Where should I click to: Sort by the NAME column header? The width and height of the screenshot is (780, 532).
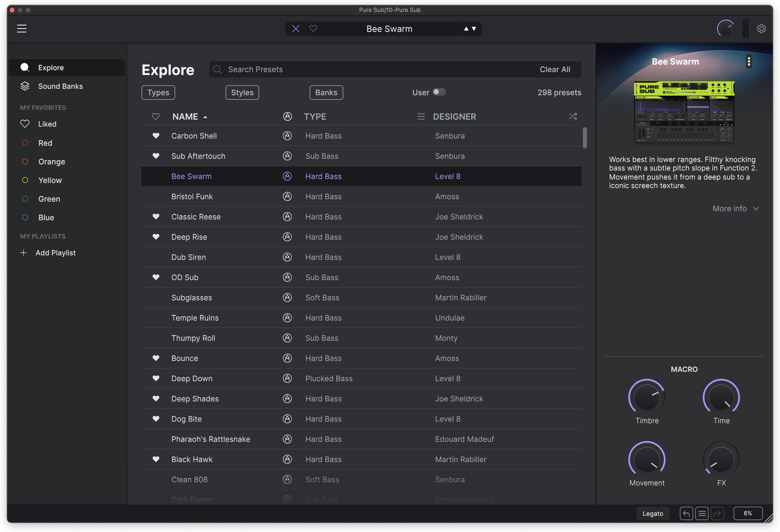click(190, 117)
